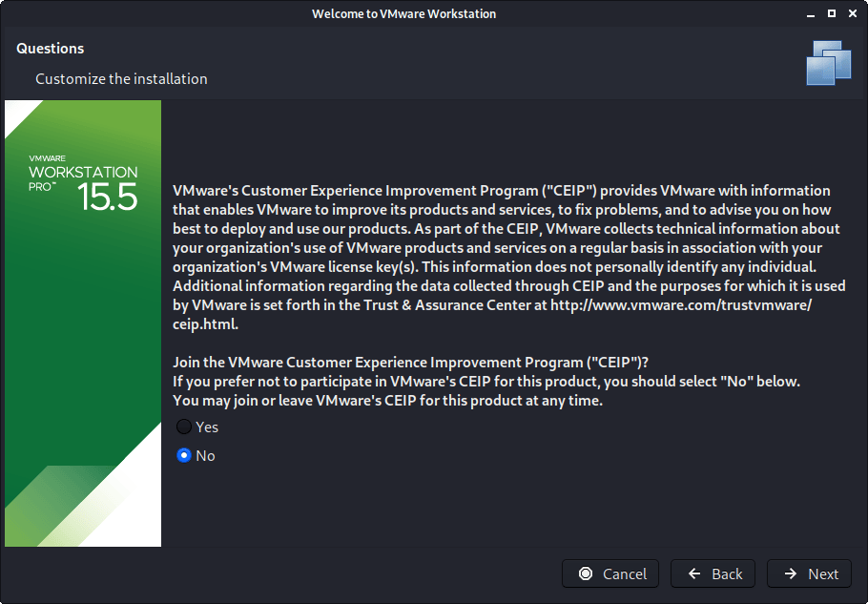Screen dimensions: 868x604
Task: Click the left arrow icon on Back
Action: (x=692, y=573)
